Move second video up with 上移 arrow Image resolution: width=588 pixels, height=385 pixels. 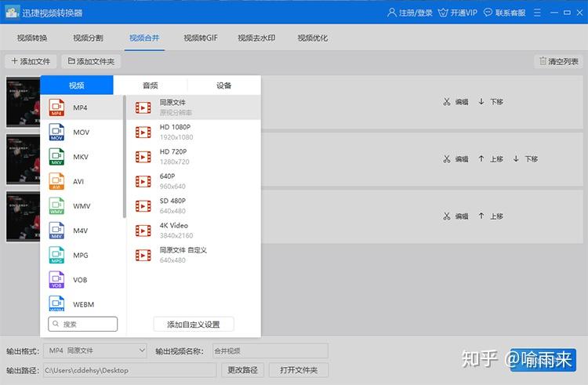481,159
